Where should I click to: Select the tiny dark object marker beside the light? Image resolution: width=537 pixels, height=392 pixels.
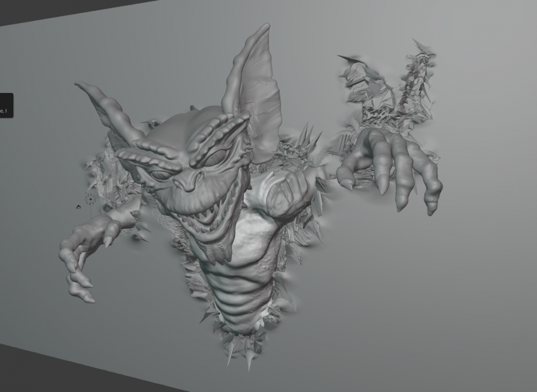point(78,207)
